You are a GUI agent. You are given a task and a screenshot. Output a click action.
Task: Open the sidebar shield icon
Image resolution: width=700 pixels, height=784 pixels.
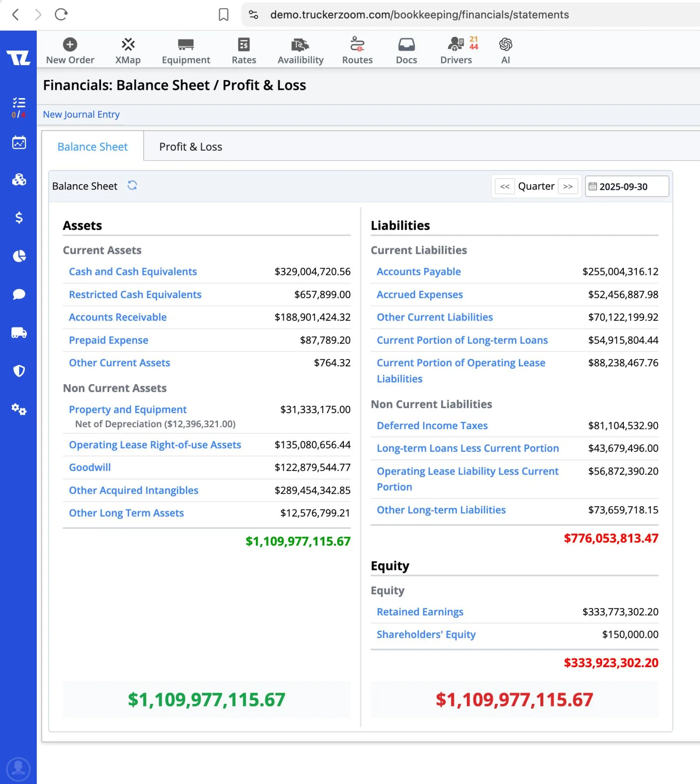[x=19, y=371]
